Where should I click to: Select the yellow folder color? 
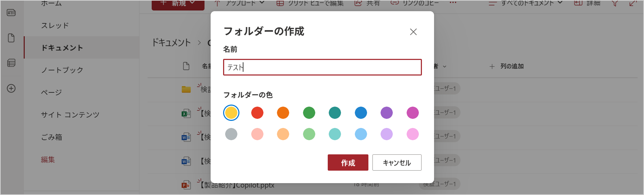point(231,113)
